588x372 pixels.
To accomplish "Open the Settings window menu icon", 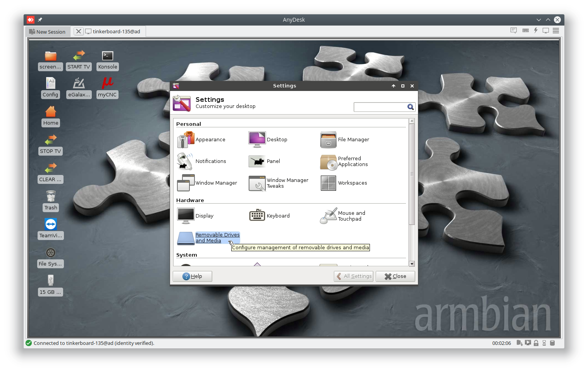I will click(176, 86).
